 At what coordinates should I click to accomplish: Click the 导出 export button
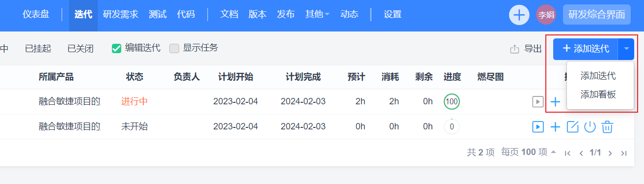526,49
